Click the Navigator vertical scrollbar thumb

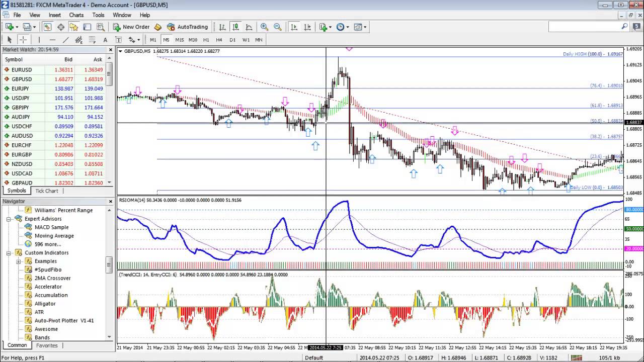coord(109,265)
